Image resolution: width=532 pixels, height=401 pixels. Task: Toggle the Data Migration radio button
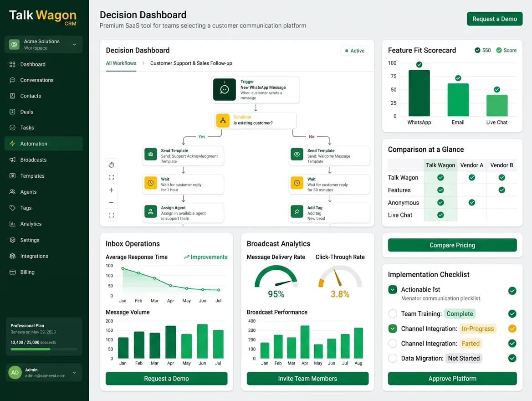[x=393, y=358]
